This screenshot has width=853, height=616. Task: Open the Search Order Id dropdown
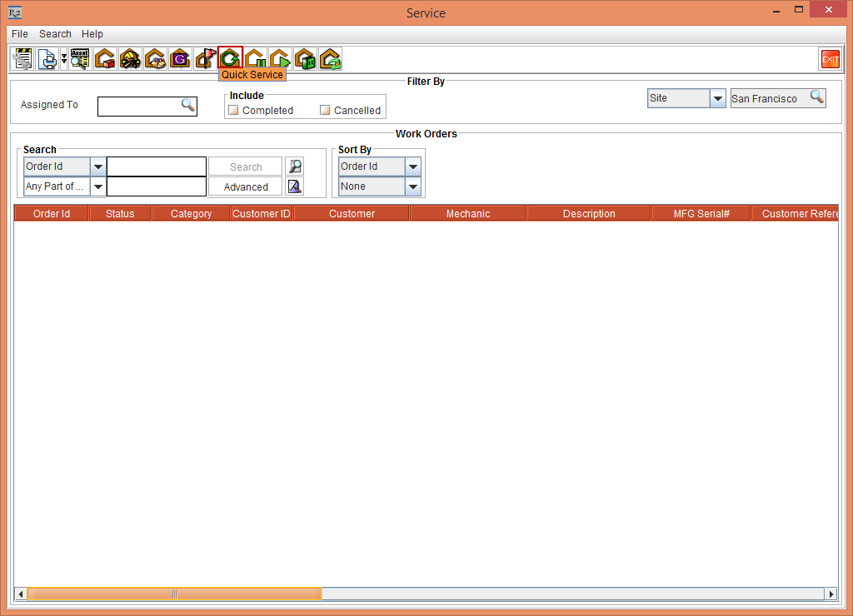click(97, 166)
